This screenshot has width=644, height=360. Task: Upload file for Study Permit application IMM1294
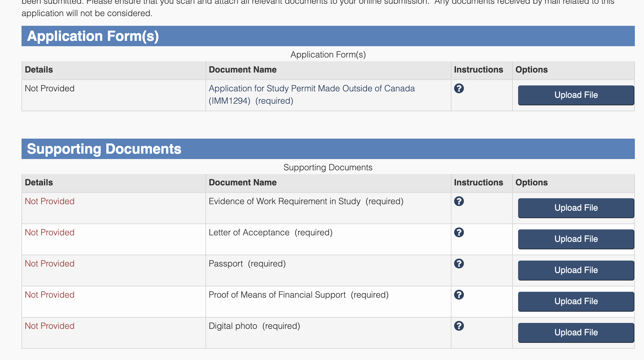[576, 95]
